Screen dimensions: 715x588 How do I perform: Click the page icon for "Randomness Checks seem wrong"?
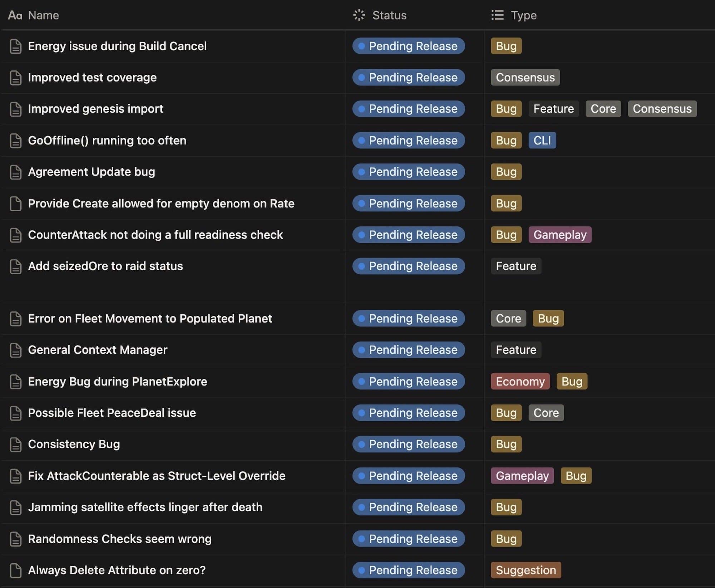15,539
